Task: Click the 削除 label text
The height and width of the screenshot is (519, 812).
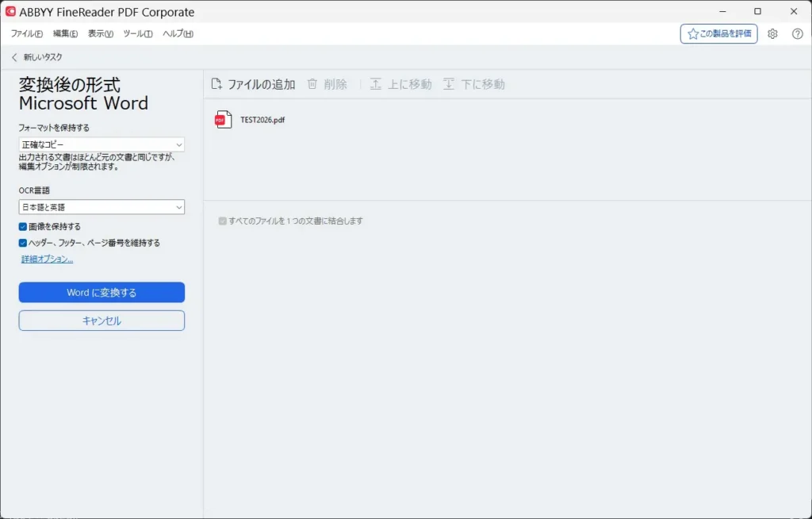Action: point(335,84)
